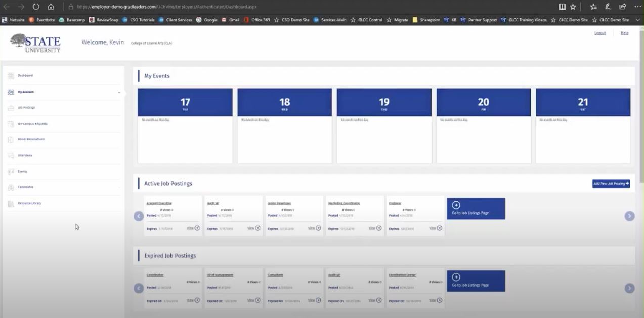644x318 pixels.
Task: Click the Logout link
Action: pos(599,32)
